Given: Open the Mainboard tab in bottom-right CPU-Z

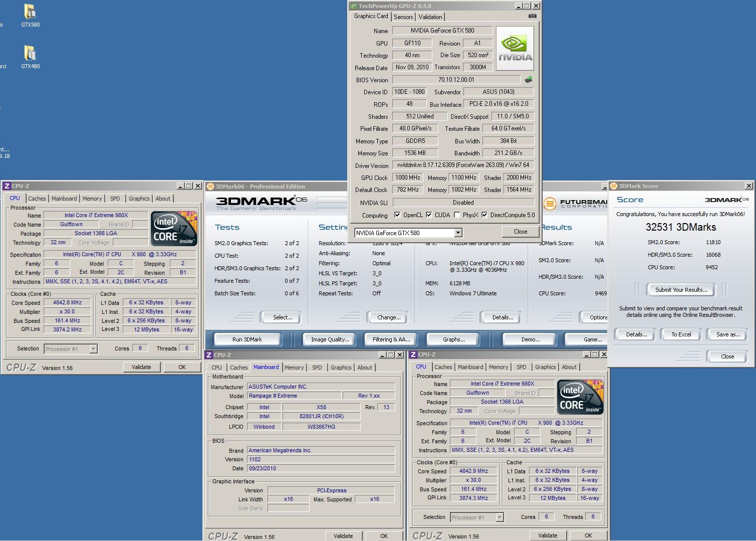Looking at the screenshot, I should [x=470, y=367].
